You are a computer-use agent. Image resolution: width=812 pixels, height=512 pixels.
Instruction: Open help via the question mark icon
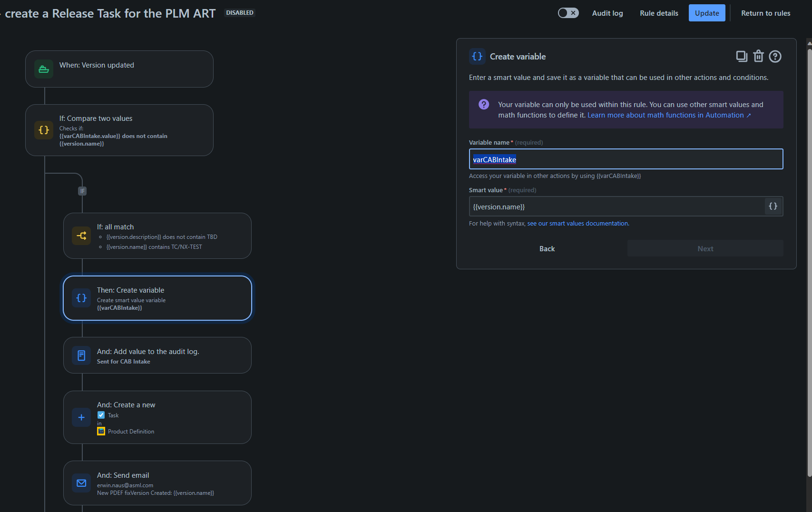tap(775, 57)
